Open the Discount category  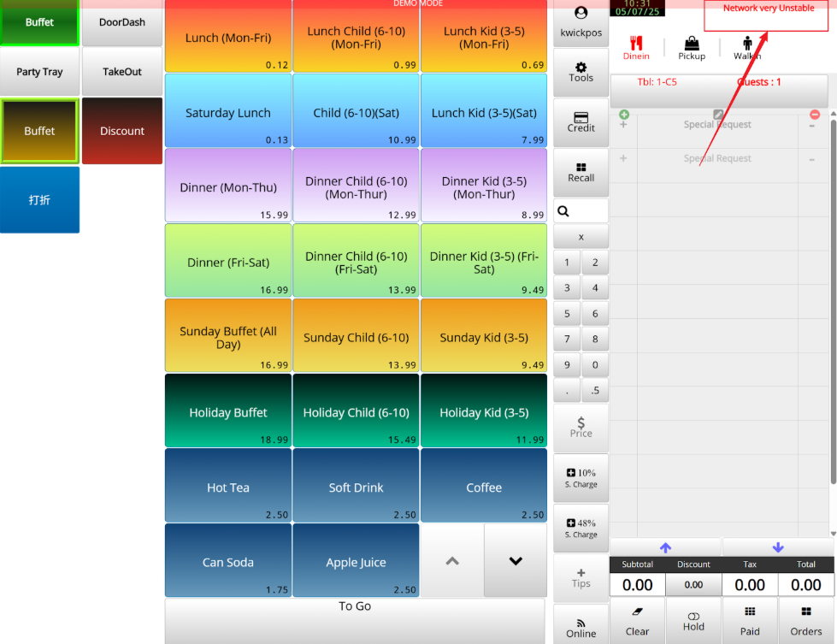(x=122, y=131)
